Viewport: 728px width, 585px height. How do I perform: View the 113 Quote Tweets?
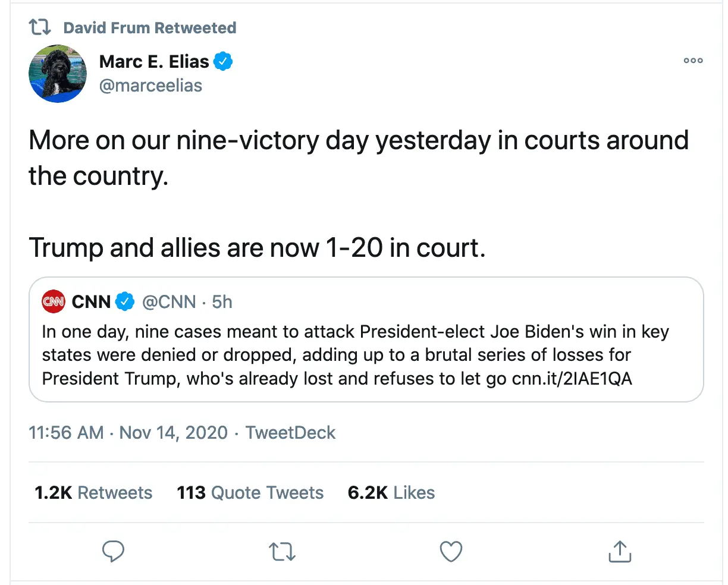pyautogui.click(x=250, y=493)
